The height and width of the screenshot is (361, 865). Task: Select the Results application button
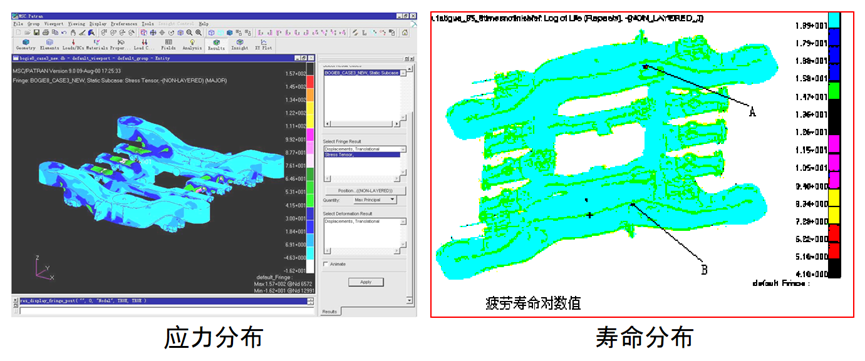tap(217, 45)
